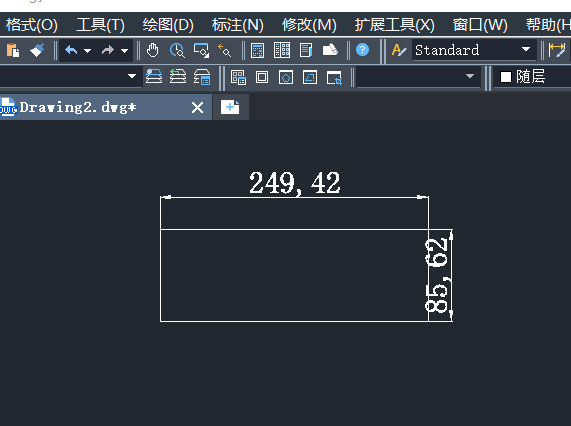The image size is (571, 426).
Task: Click the Layer Previous icon
Action: [178, 77]
